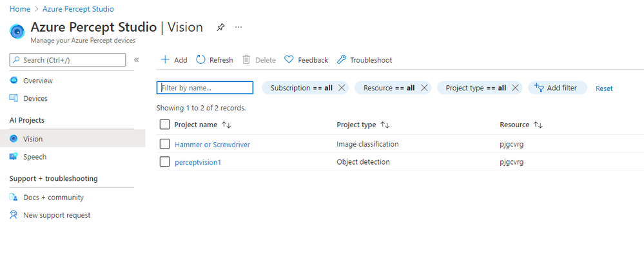Remove the Subscription filter chip
This screenshot has height=257, width=644.
pos(341,88)
